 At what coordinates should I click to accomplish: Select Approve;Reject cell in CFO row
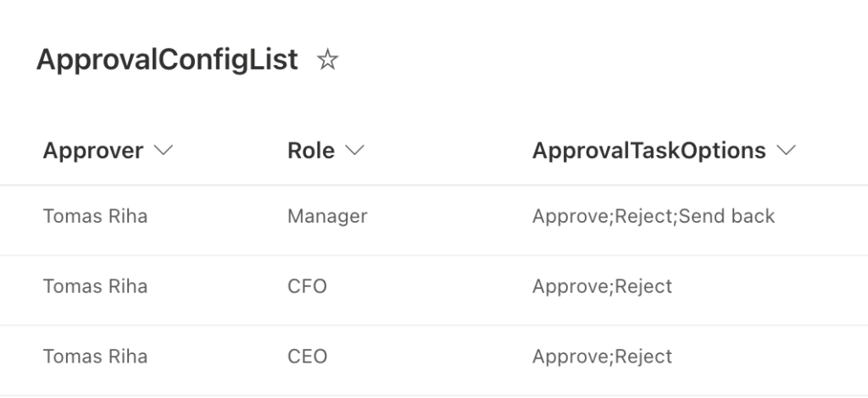pos(602,286)
